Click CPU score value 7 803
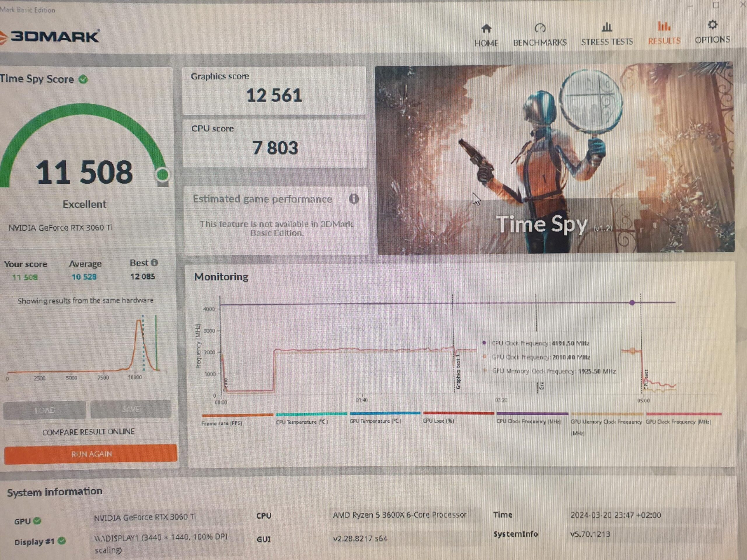The height and width of the screenshot is (560, 747). click(275, 148)
